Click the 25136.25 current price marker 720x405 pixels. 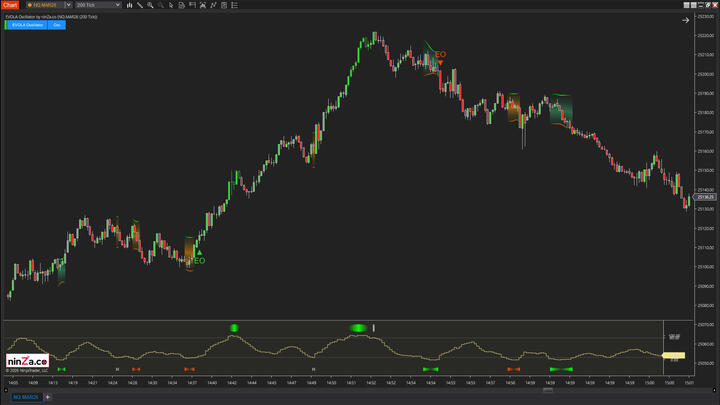(704, 197)
